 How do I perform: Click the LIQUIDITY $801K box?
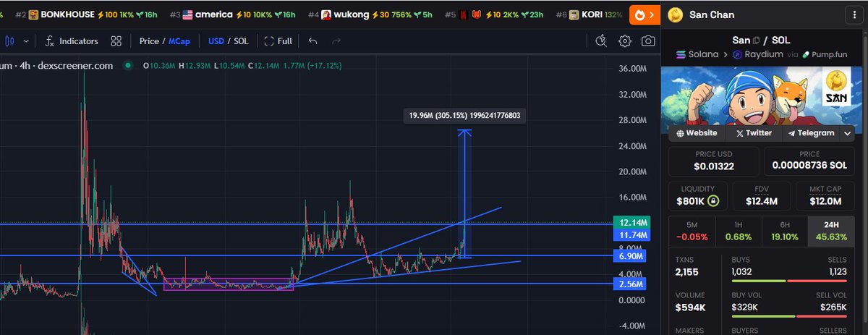(x=698, y=195)
